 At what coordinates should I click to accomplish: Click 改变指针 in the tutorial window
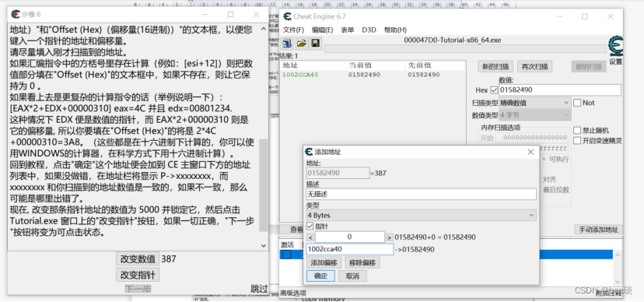[x=138, y=275]
